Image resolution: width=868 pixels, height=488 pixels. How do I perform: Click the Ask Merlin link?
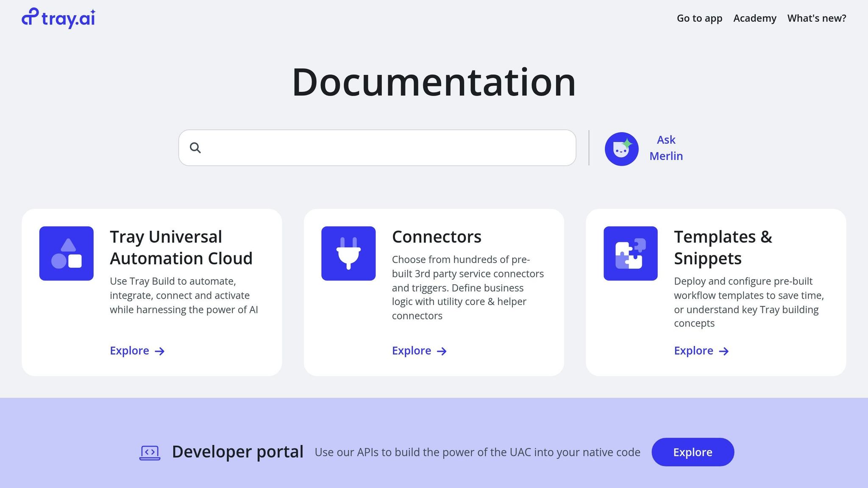click(x=666, y=148)
